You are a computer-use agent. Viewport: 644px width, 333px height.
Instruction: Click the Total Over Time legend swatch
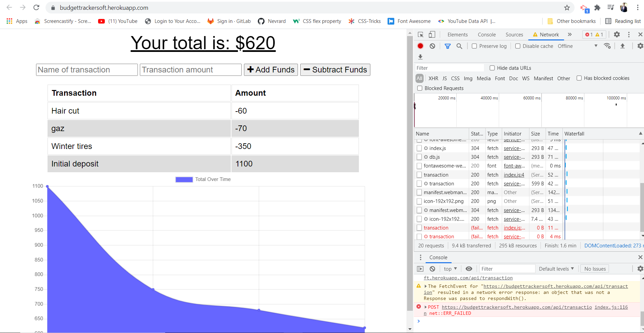pos(184,179)
